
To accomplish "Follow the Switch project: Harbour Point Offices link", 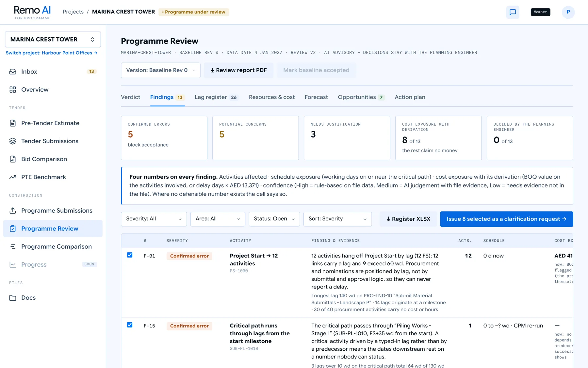I will (x=52, y=53).
